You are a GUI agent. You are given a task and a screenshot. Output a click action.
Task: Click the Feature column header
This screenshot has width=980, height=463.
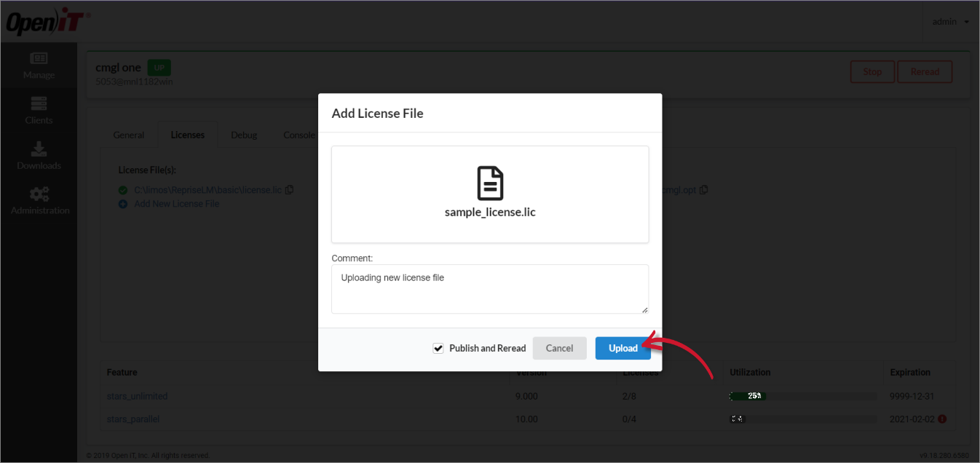point(122,372)
